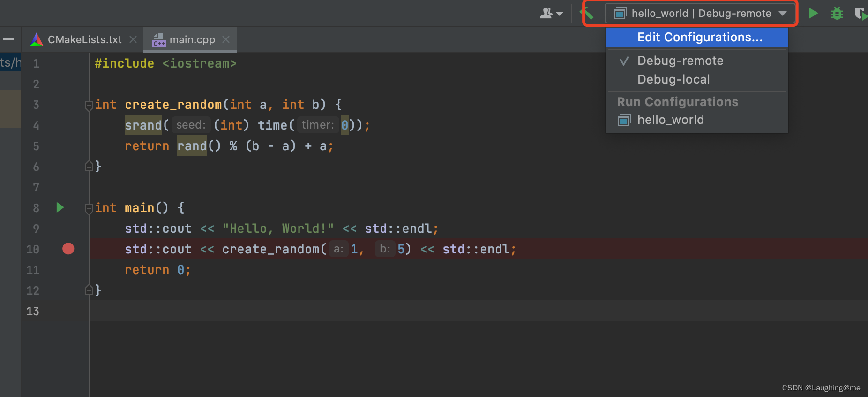
Task: Click the main function name on line 8
Action: pyautogui.click(x=139, y=208)
